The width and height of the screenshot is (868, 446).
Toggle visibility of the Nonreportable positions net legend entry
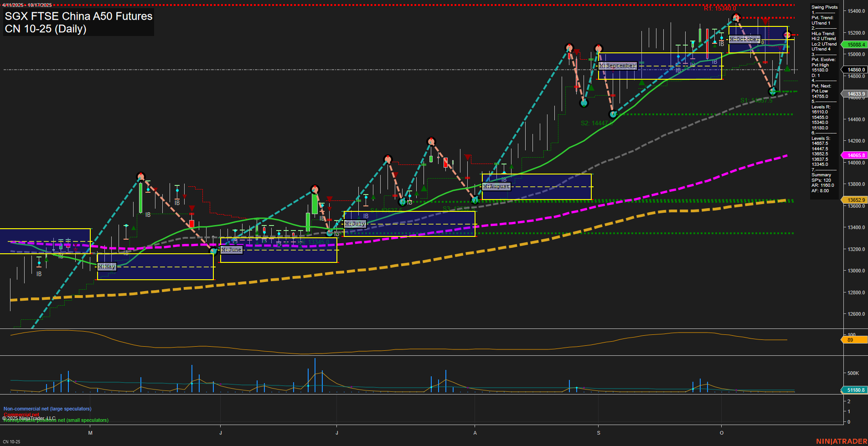[57, 420]
